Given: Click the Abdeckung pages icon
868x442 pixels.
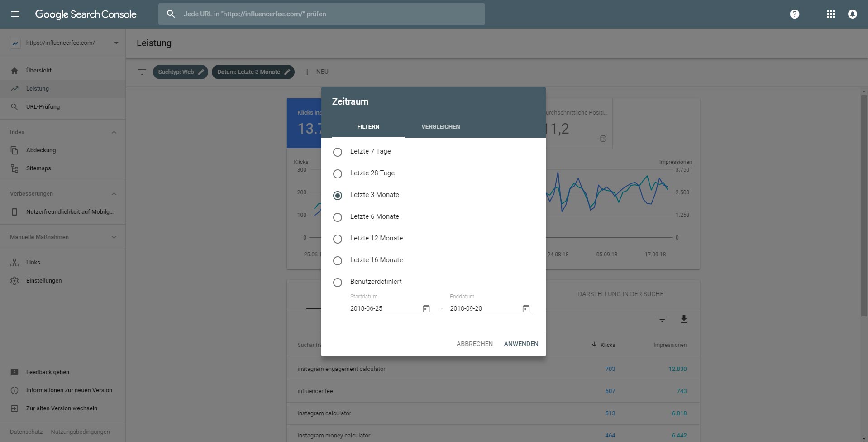Looking at the screenshot, I should coord(14,150).
